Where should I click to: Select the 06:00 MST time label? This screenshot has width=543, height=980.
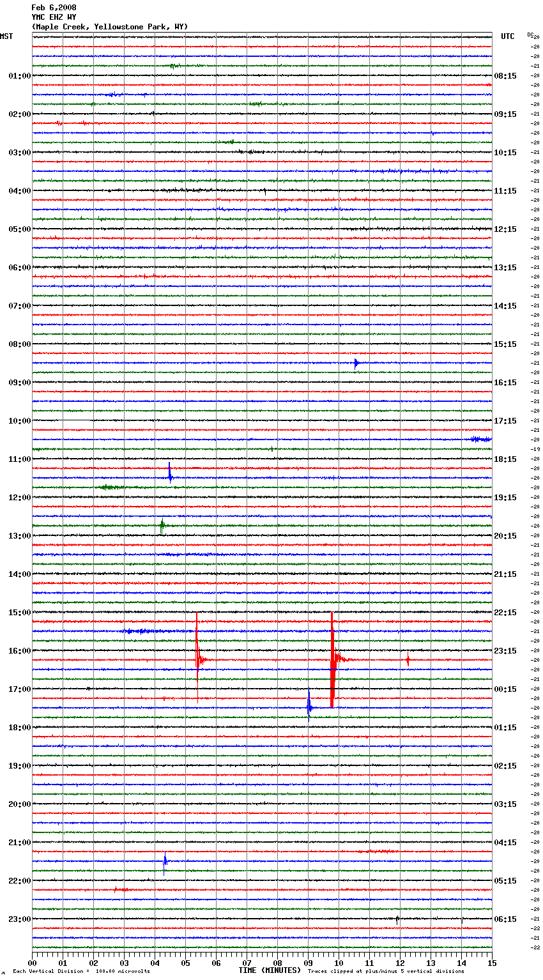20,268
